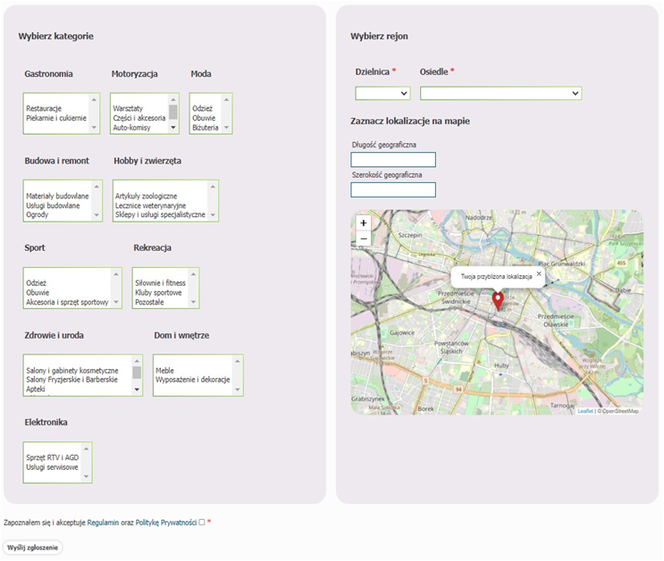Close the location popup on map
This screenshot has width=664, height=561.
tap(538, 273)
